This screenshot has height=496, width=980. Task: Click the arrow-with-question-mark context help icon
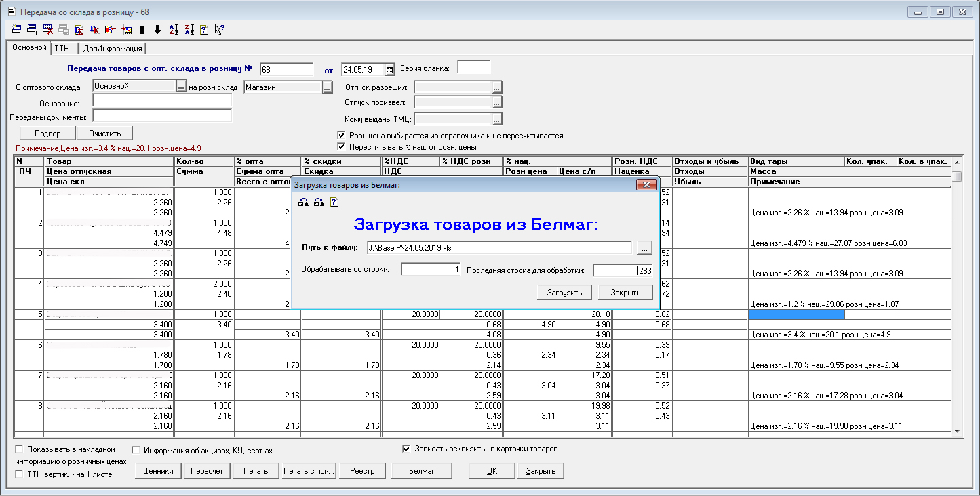pos(219,29)
